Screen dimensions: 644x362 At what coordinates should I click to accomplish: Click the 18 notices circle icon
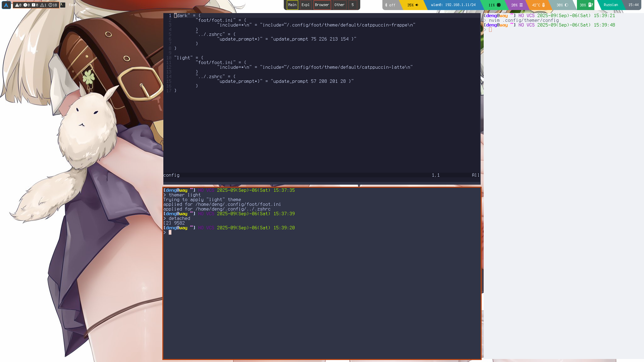pos(51,5)
